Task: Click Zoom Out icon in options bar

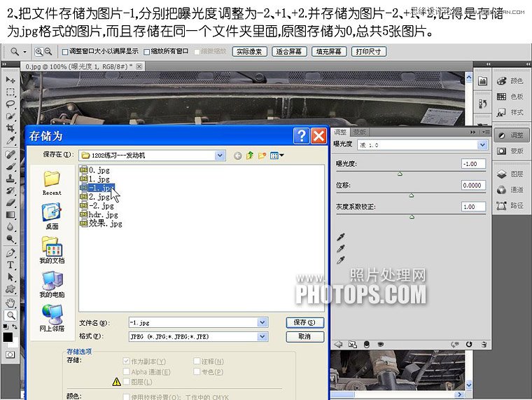Action: point(48,52)
